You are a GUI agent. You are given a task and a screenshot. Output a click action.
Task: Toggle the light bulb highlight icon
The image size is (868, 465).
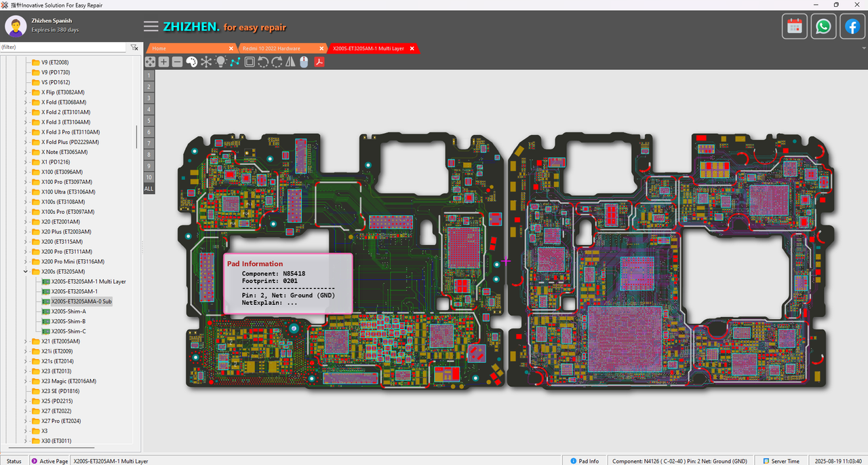[220, 62]
